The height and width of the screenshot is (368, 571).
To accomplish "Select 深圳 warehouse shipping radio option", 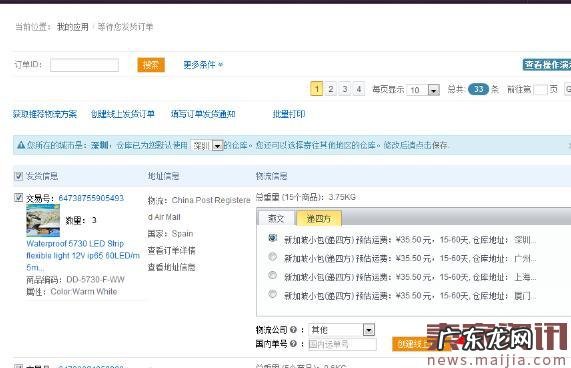I will 272,238.
